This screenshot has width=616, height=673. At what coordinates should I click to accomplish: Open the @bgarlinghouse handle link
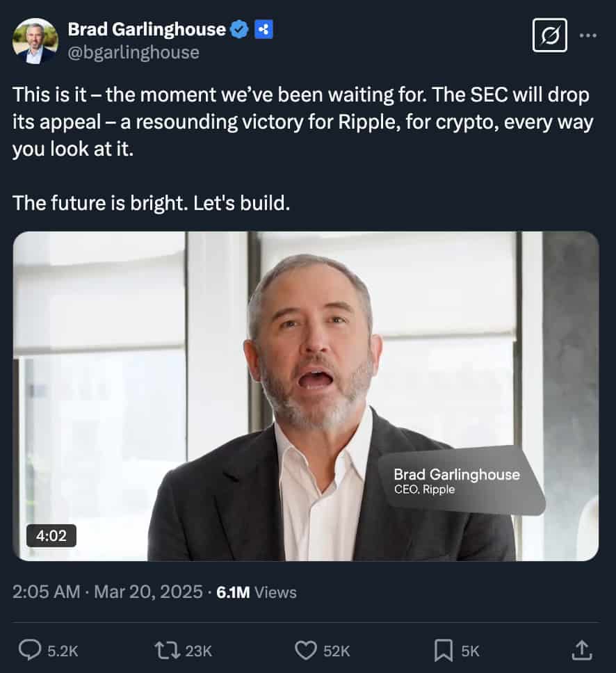[x=133, y=52]
